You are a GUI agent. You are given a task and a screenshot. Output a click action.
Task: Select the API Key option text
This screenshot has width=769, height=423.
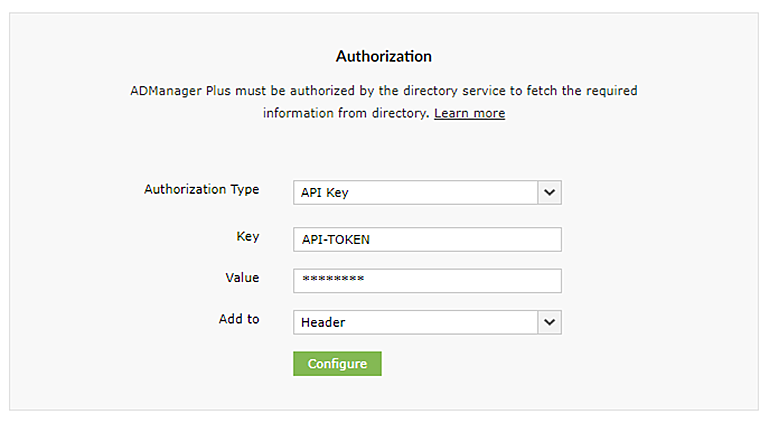(324, 192)
